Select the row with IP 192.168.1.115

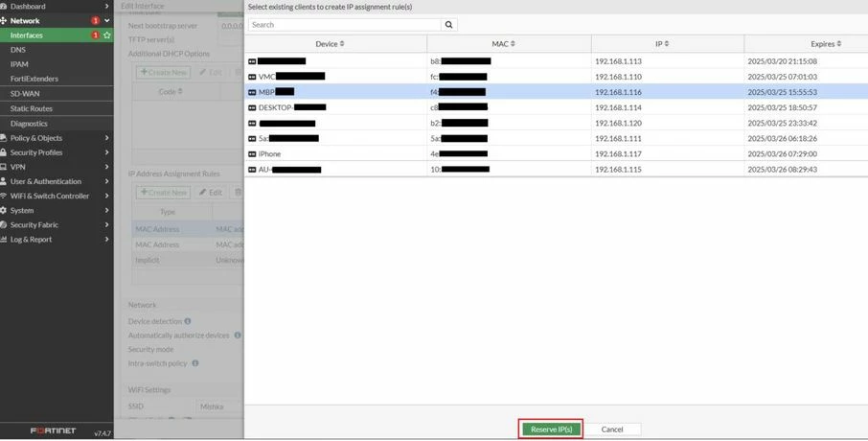pos(557,170)
